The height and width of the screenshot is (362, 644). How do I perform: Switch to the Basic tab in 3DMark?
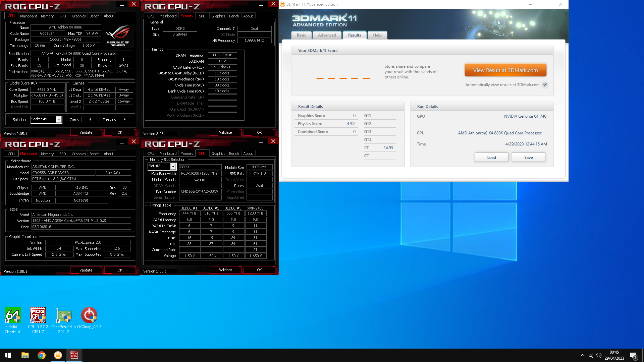coord(301,35)
